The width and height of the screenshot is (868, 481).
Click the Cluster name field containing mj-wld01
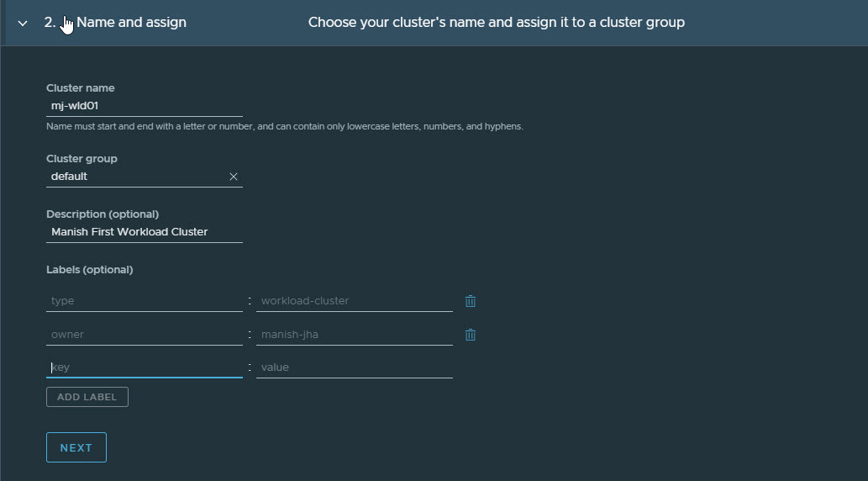click(x=144, y=106)
